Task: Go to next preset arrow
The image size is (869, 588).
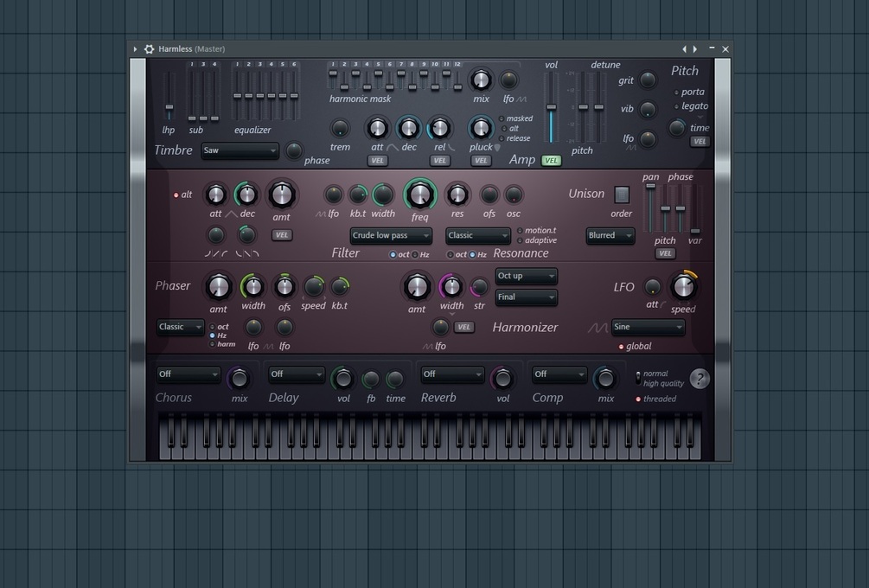Action: 695,48
